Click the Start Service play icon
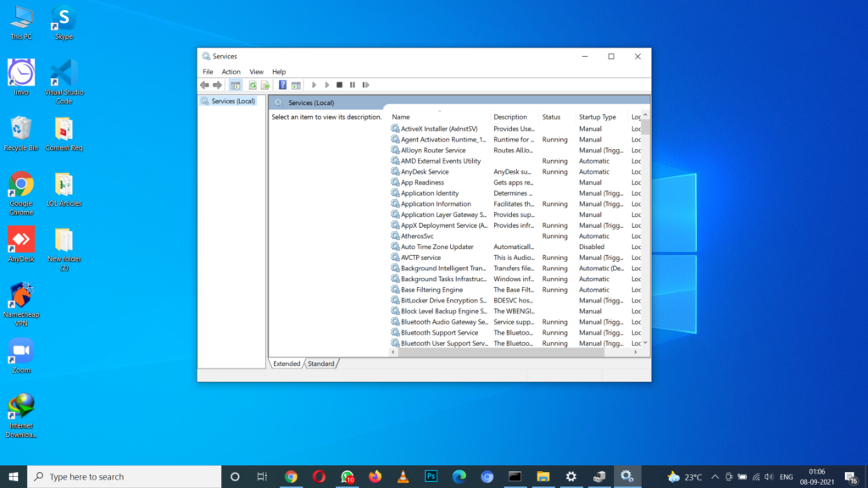868x488 pixels. tap(314, 85)
